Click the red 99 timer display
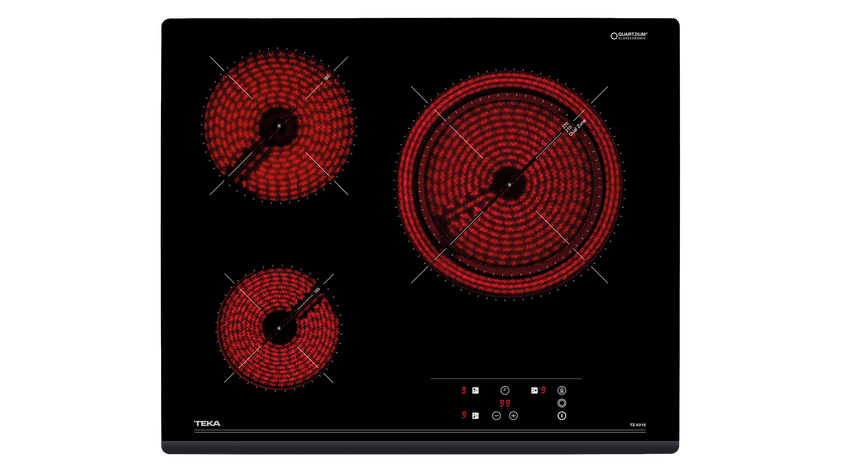The image size is (841, 473). 505,403
